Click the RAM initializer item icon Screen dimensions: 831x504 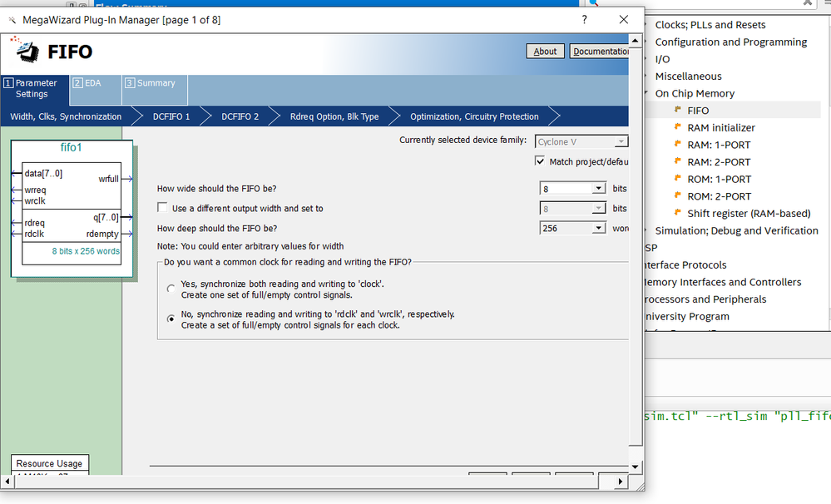click(677, 126)
